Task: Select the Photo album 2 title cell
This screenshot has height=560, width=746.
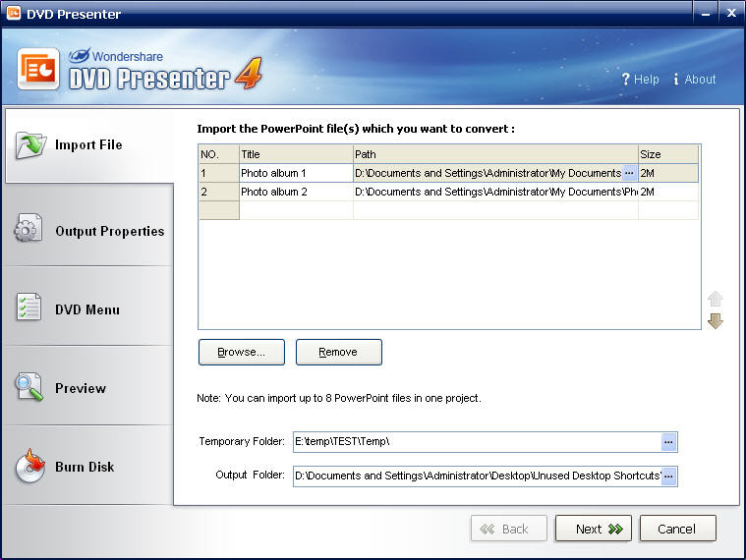Action: tap(296, 192)
